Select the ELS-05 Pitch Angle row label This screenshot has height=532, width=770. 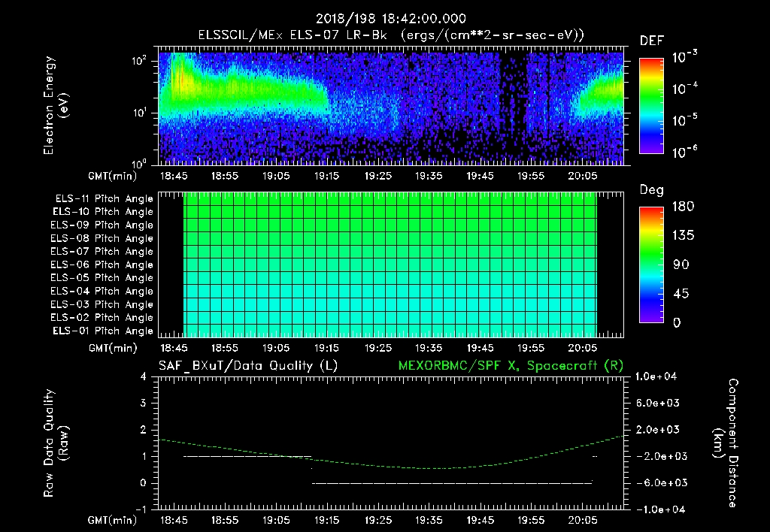(102, 278)
